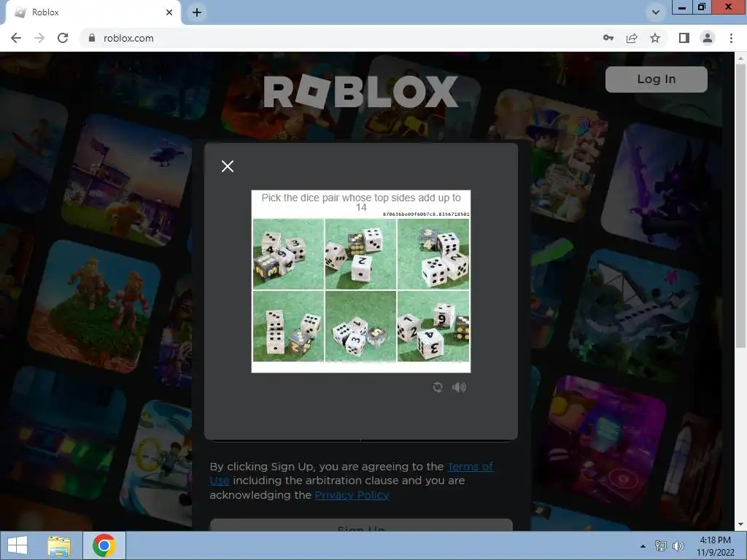This screenshot has width=747, height=560.
Task: Click the page vertical scrollbar
Action: (x=740, y=205)
